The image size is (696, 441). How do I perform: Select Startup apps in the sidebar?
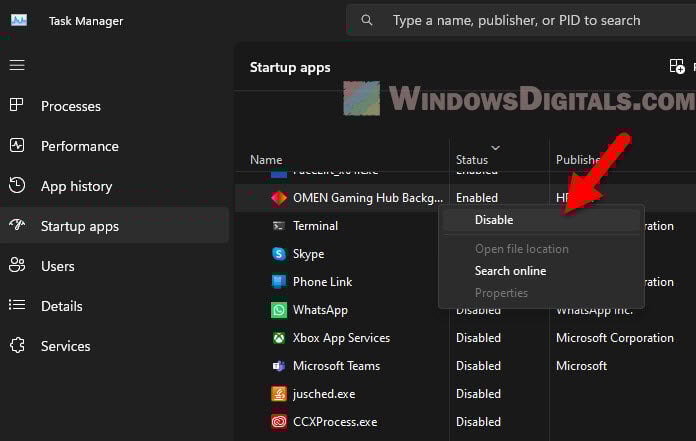pos(115,226)
